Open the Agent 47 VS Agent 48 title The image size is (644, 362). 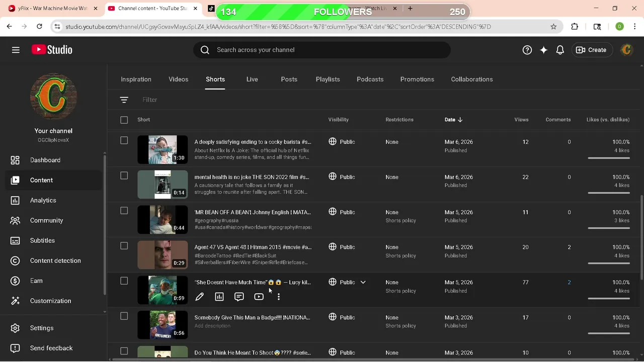point(253,247)
